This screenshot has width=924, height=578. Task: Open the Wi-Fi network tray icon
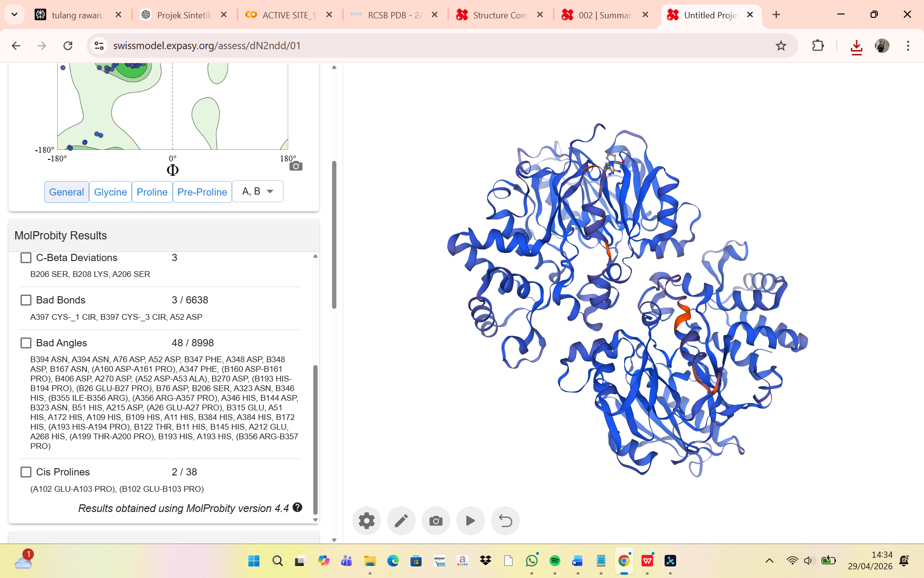pyautogui.click(x=792, y=561)
